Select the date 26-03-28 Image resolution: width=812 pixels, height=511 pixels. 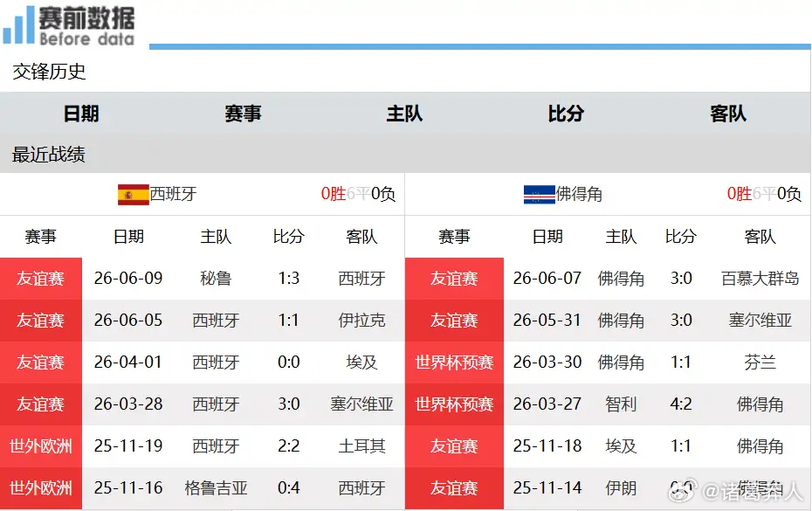pyautogui.click(x=128, y=404)
